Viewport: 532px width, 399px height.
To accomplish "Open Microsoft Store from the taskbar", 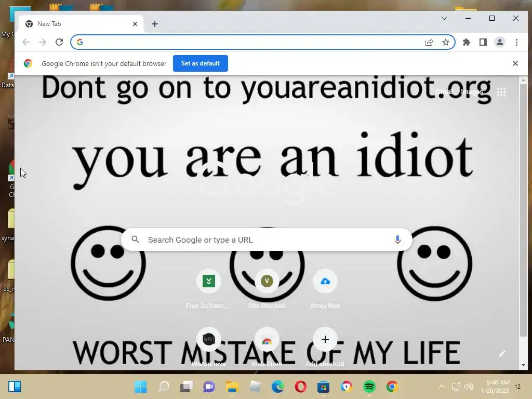I will tap(323, 387).
